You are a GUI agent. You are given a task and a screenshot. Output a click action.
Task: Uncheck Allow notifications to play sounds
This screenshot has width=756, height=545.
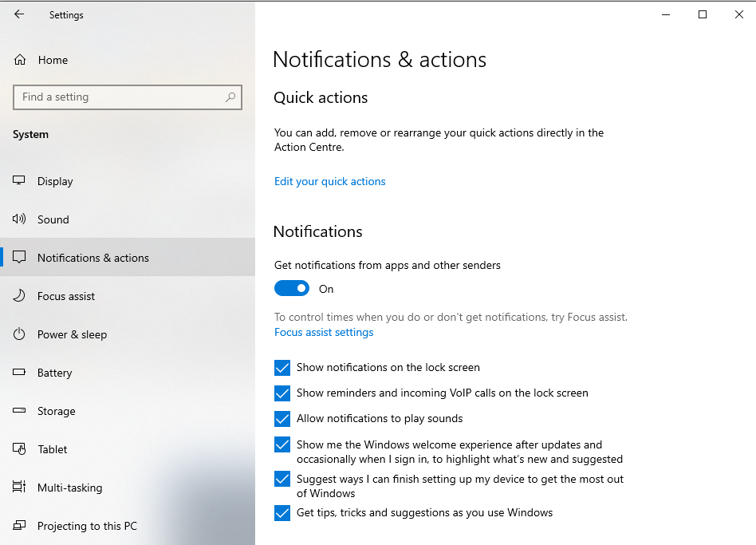(282, 419)
